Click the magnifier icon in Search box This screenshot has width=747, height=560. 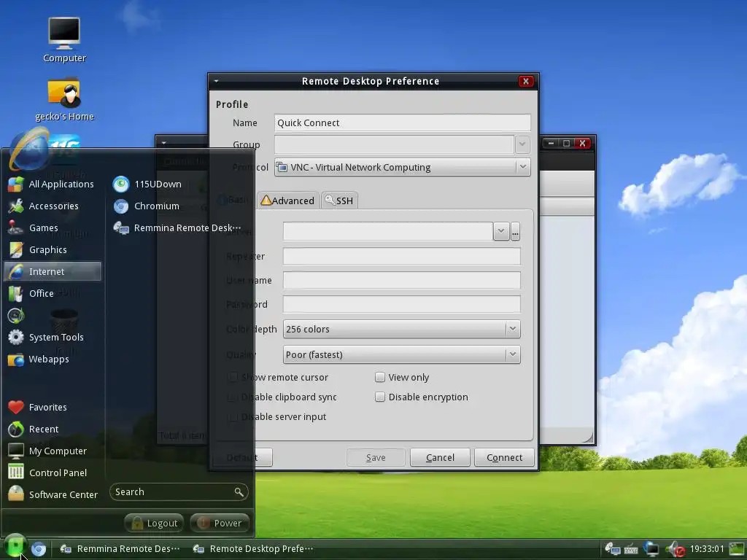[x=239, y=492]
